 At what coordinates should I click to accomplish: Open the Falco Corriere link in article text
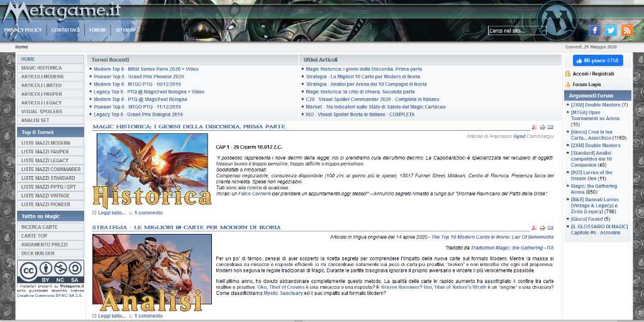coord(255,194)
